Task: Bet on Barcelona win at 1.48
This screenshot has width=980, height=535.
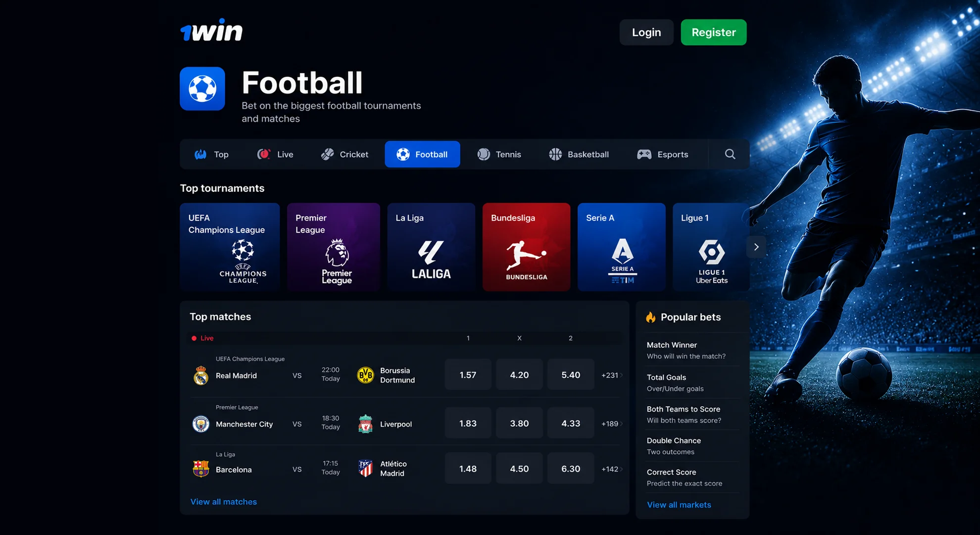Action: [x=468, y=468]
